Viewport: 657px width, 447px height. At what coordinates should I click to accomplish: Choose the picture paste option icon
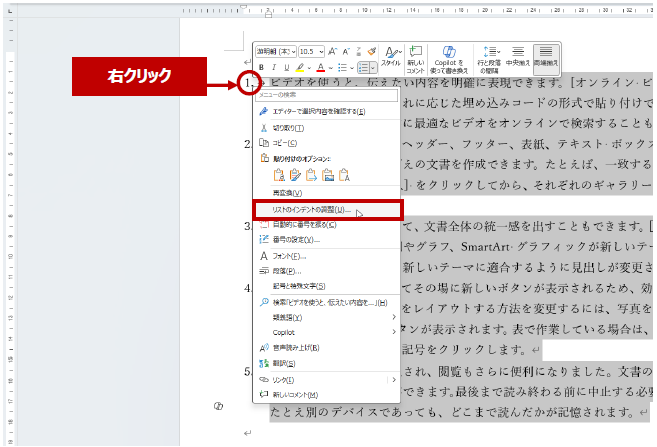pos(327,175)
